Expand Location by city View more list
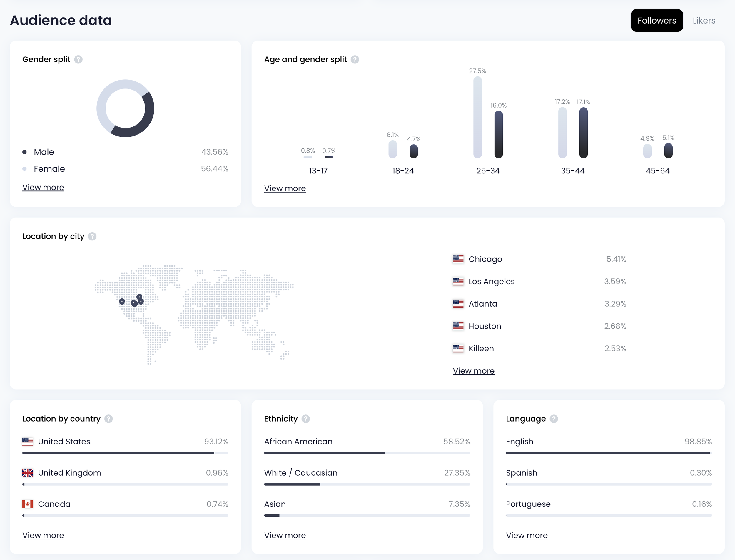This screenshot has width=735, height=560. pos(473,371)
